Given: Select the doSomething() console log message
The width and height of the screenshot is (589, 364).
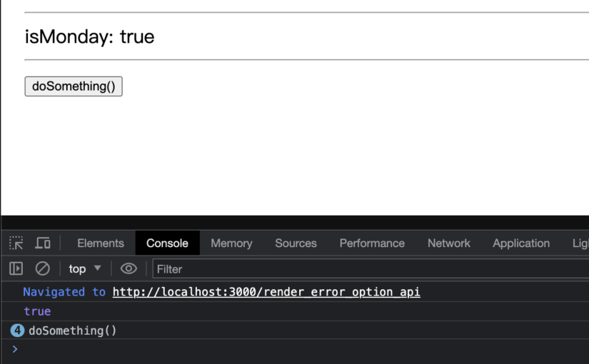Looking at the screenshot, I should (x=72, y=330).
